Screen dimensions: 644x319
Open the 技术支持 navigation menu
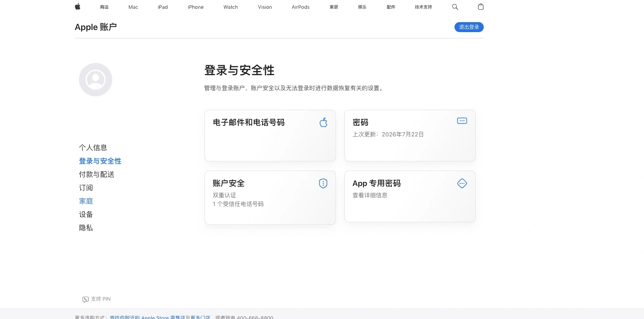coord(423,7)
